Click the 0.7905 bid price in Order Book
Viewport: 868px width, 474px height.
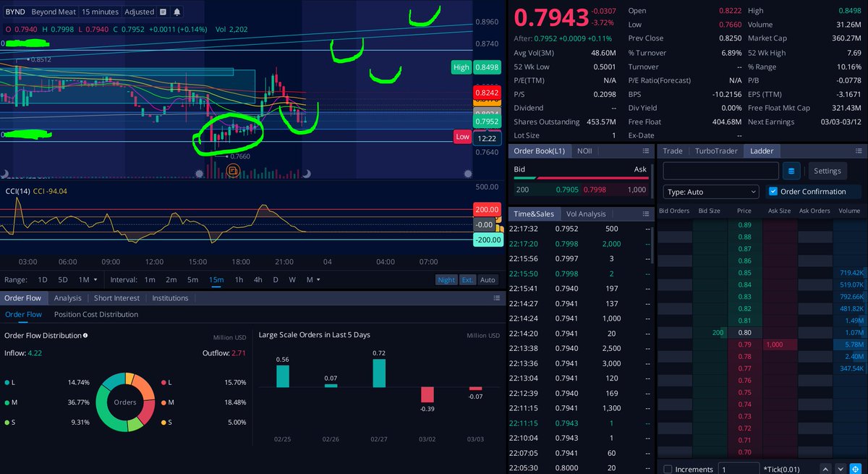coord(568,190)
